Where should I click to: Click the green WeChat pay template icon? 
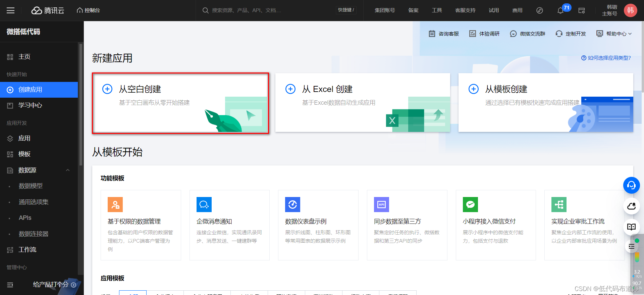470,204
